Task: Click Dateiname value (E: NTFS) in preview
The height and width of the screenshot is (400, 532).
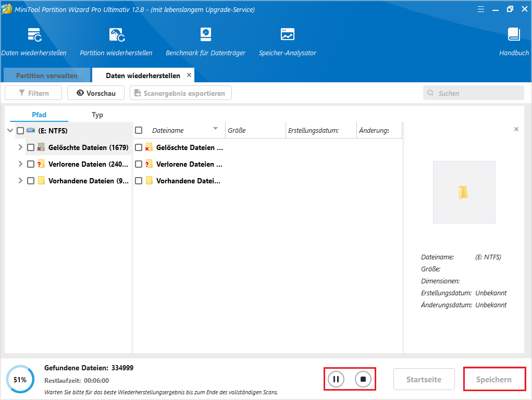Action: 488,257
